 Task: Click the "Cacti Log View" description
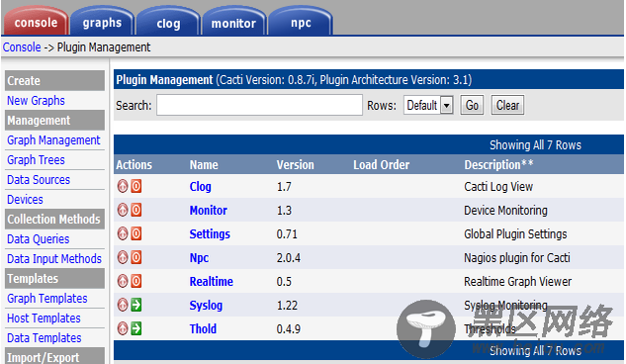tap(498, 186)
